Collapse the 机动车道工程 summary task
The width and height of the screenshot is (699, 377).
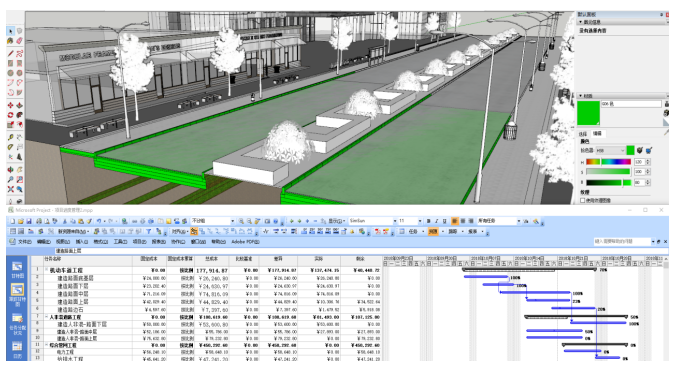[x=46, y=270]
